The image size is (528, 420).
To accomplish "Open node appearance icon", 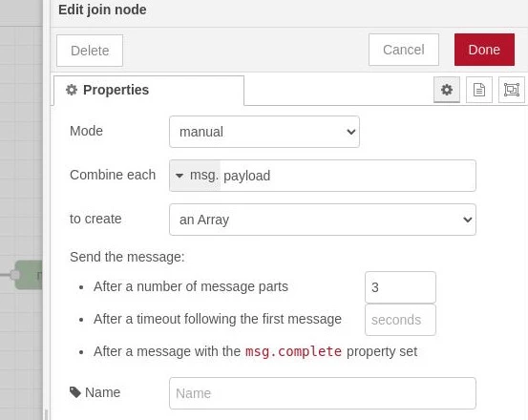I will [x=511, y=90].
